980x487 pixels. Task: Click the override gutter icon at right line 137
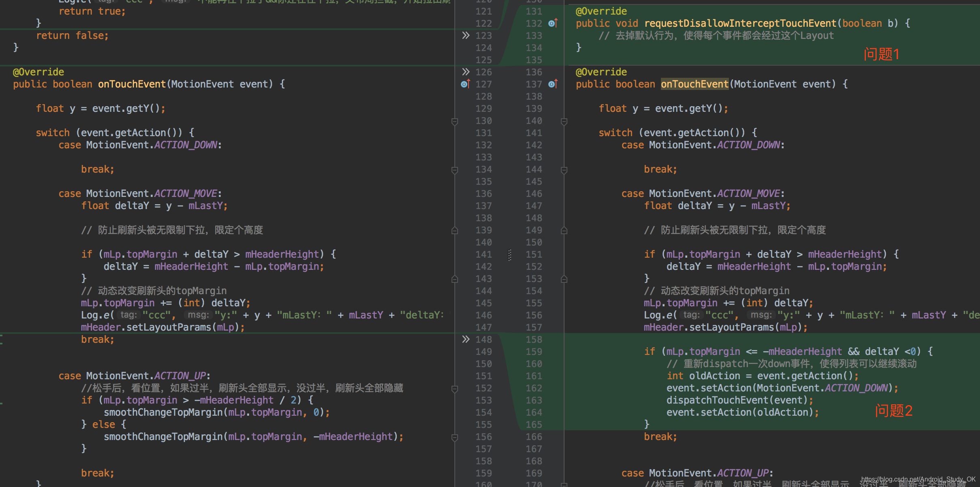pos(553,84)
